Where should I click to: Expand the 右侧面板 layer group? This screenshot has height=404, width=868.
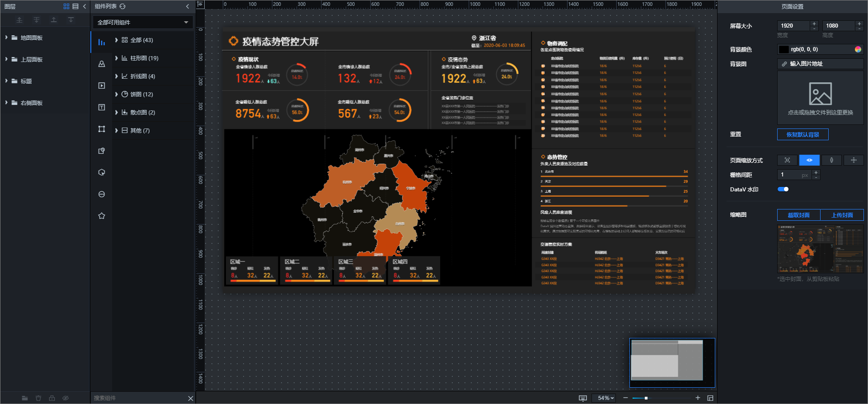click(x=6, y=103)
